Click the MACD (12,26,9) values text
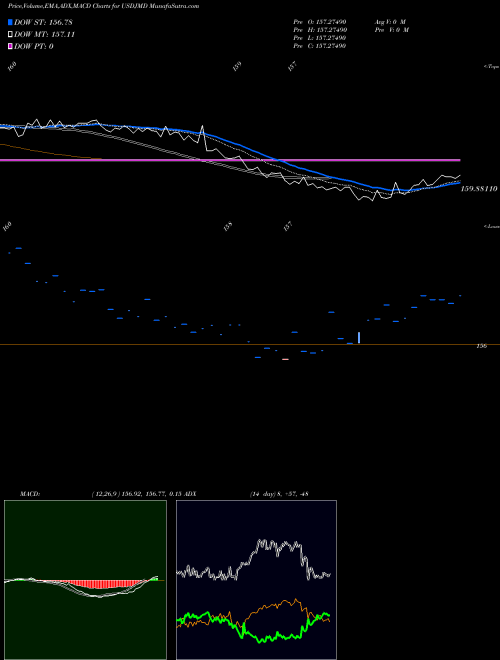The image size is (500, 660). [136, 494]
